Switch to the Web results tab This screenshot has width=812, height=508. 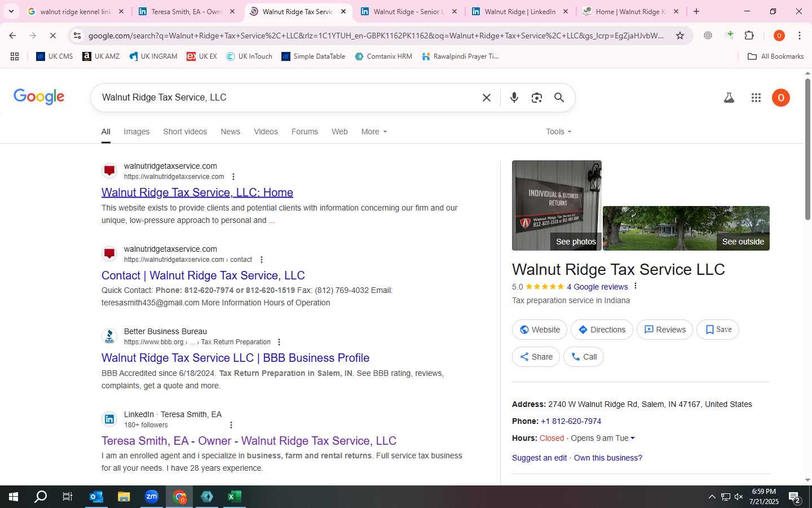click(x=339, y=132)
